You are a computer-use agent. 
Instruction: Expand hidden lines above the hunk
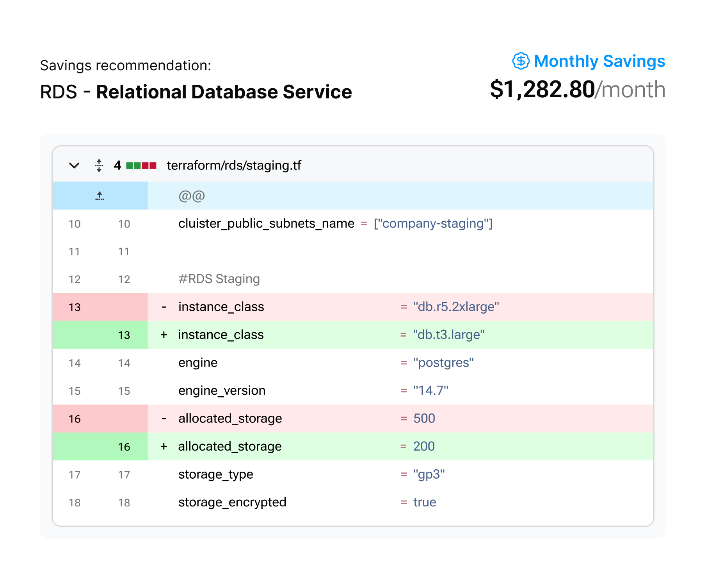[x=100, y=196]
